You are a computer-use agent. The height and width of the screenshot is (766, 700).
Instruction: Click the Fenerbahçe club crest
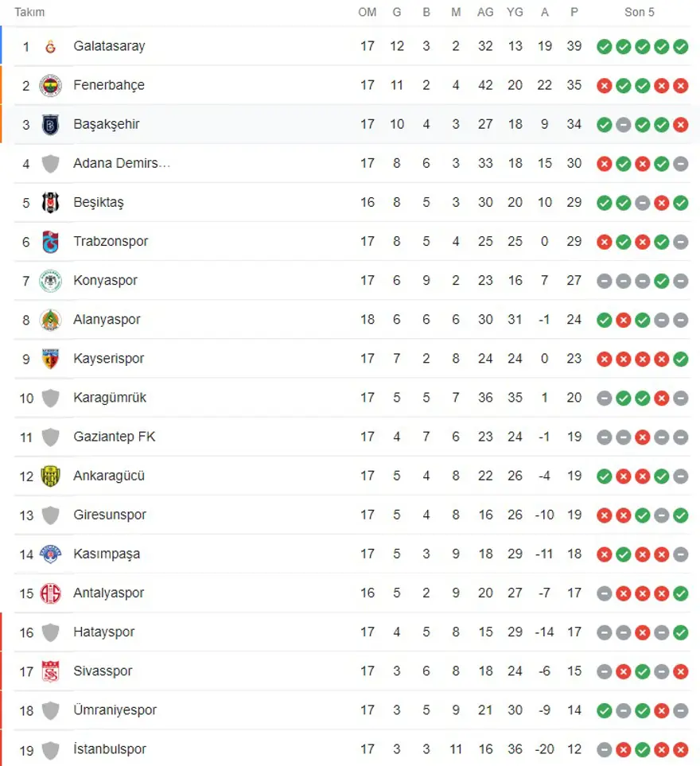point(51,85)
